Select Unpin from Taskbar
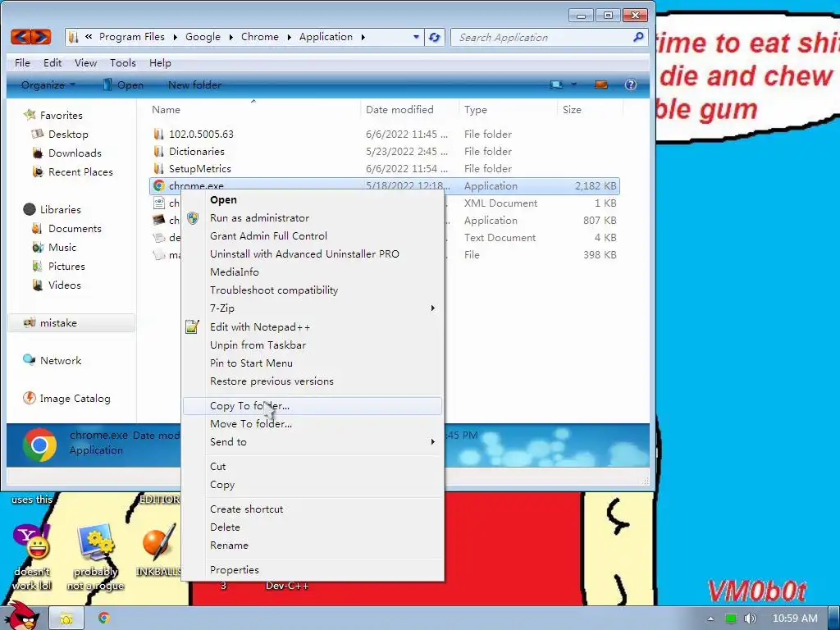The width and height of the screenshot is (840, 630). [313, 345]
